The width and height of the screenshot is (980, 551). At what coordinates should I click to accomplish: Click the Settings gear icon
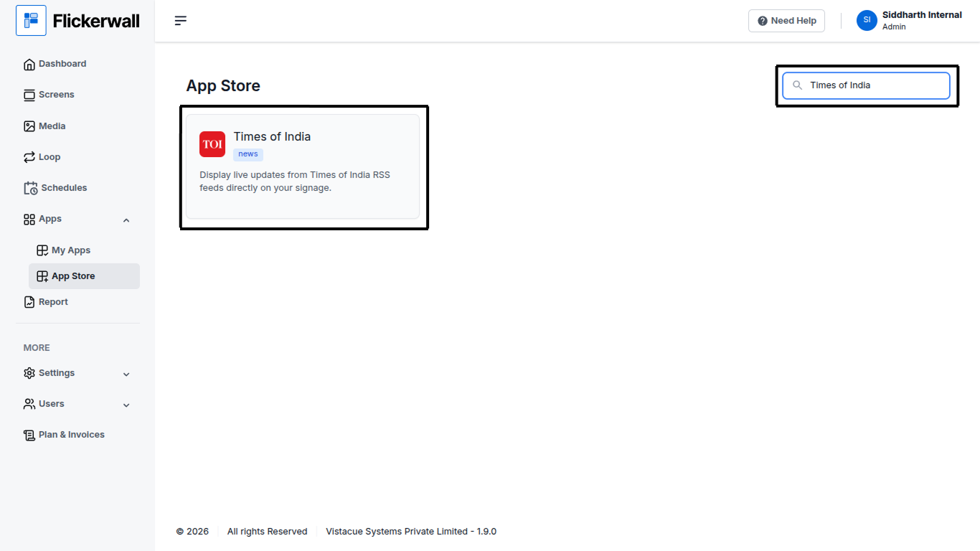click(x=29, y=373)
